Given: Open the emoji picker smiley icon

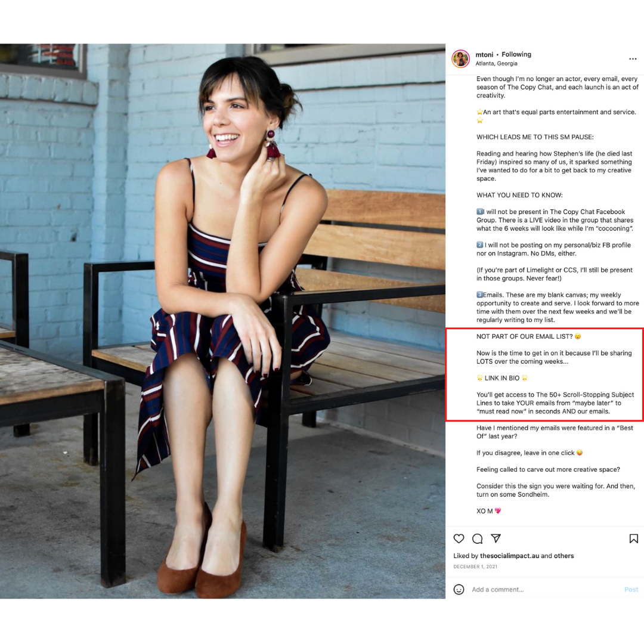Looking at the screenshot, I should (x=459, y=589).
